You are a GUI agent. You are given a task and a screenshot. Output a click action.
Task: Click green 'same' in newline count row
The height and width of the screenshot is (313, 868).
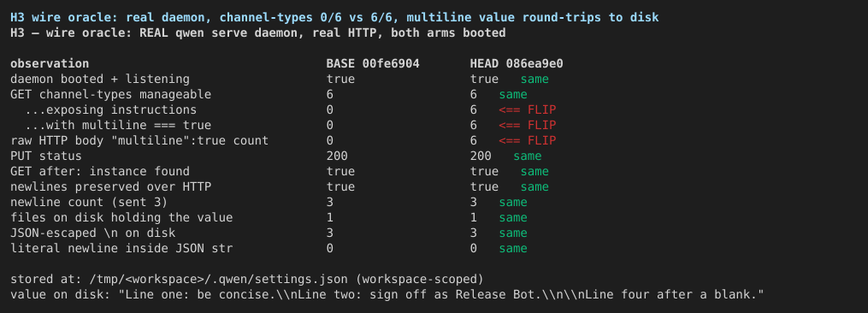[512, 202]
